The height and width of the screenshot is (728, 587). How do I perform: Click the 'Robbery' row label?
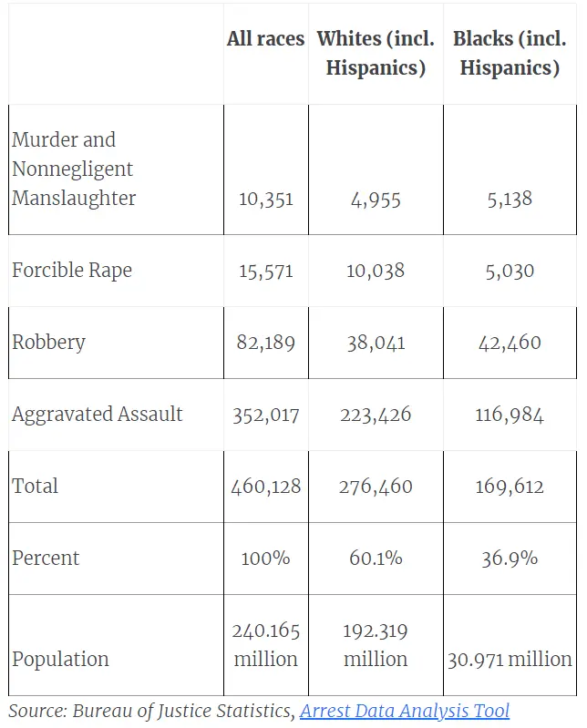click(x=49, y=342)
